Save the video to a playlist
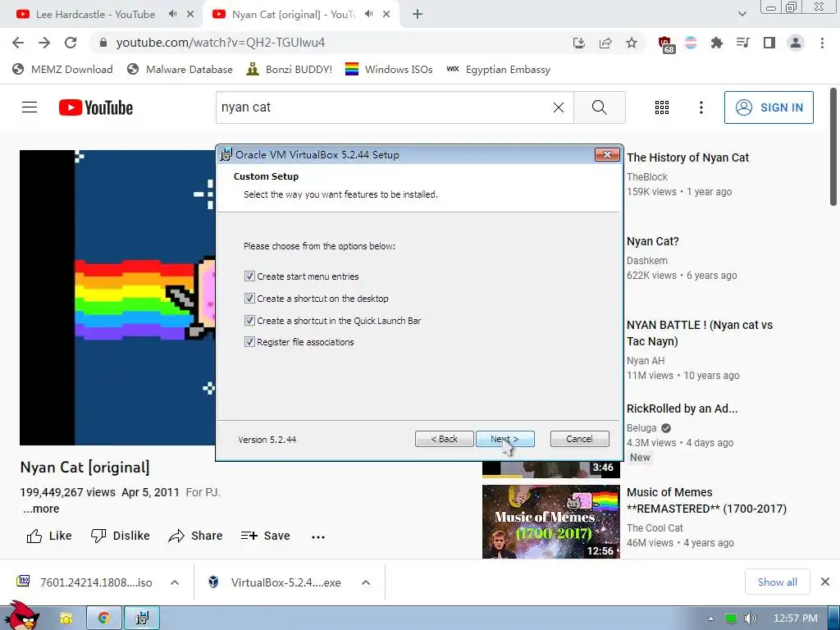Screen dimensions: 840x630 point(265,536)
